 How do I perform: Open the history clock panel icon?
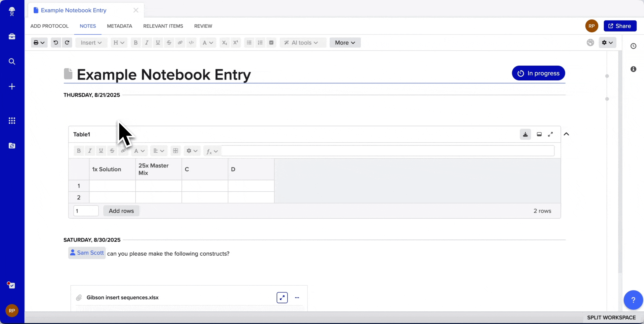(x=633, y=46)
